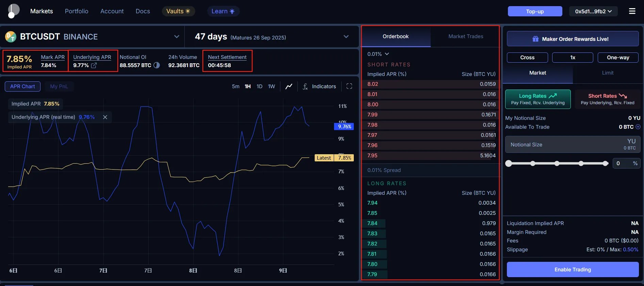Image resolution: width=644 pixels, height=286 pixels.
Task: Switch to the Market Trades tab
Action: click(465, 36)
